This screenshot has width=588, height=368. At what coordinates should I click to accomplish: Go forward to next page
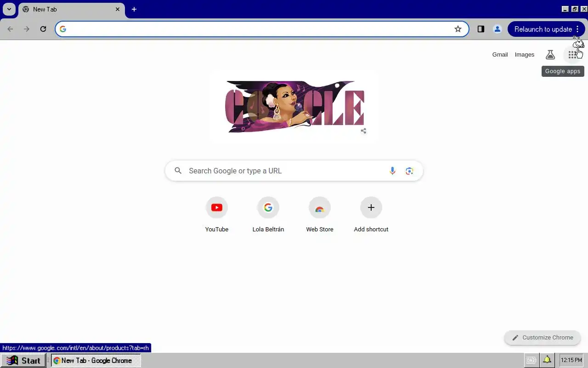point(27,29)
